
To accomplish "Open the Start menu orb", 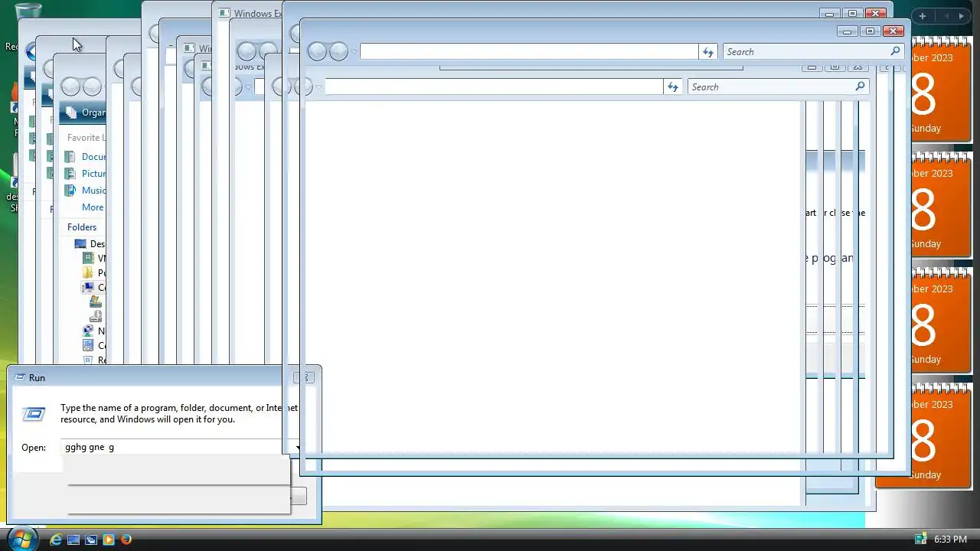I will (21, 539).
